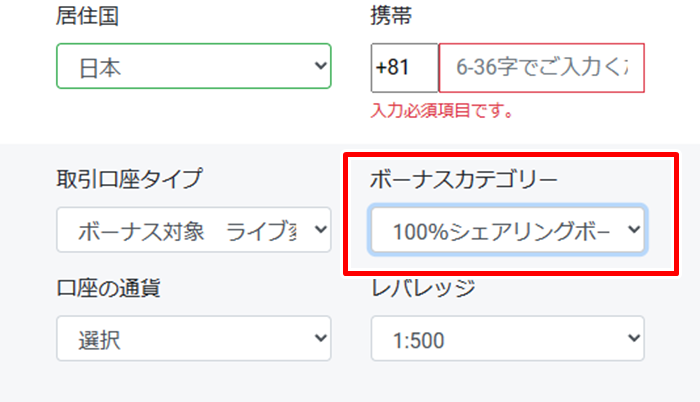Open the 居住国 country dropdown showing 日本
Image resolution: width=700 pixels, height=402 pixels.
192,67
